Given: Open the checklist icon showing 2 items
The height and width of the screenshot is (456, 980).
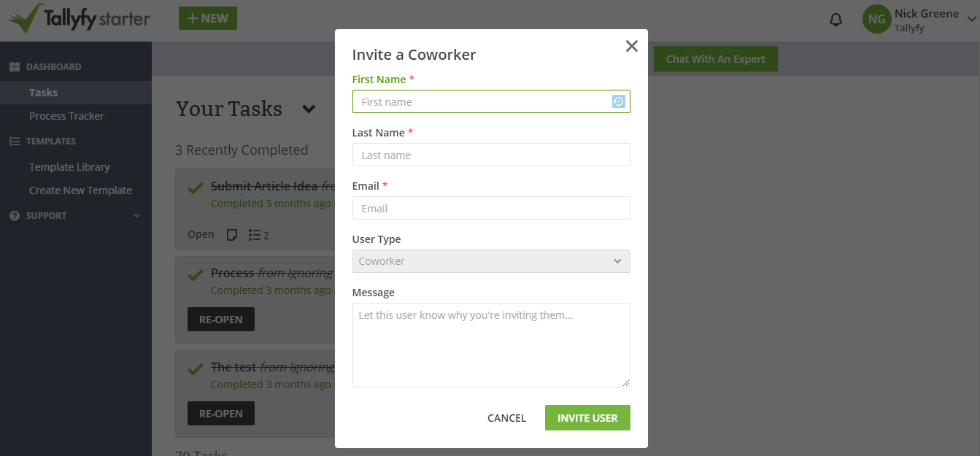Looking at the screenshot, I should (254, 234).
